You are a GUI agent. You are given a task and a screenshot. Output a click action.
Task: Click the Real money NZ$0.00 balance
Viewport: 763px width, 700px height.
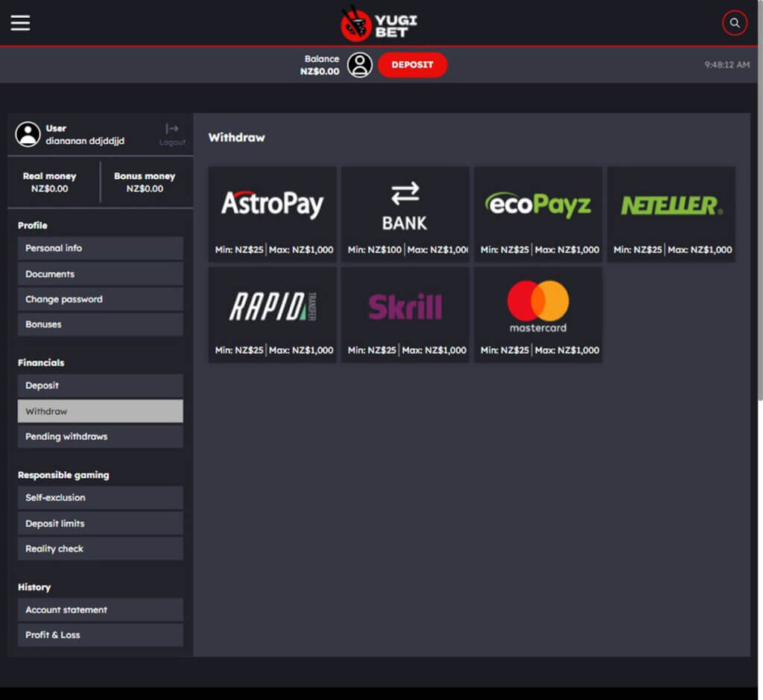point(50,183)
